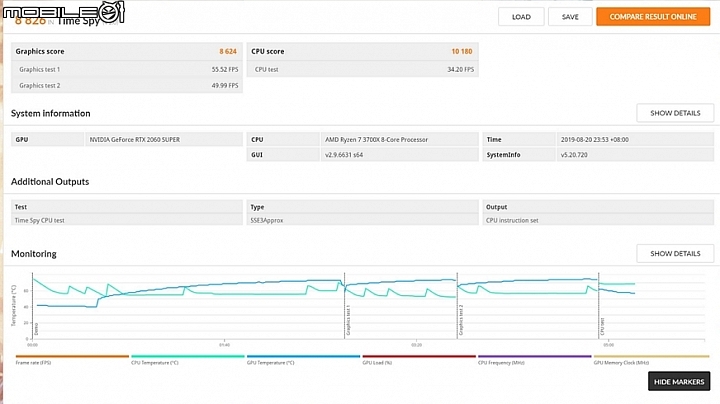Image resolution: width=720 pixels, height=404 pixels.
Task: Select the CPU test marker line
Action: pos(599,306)
